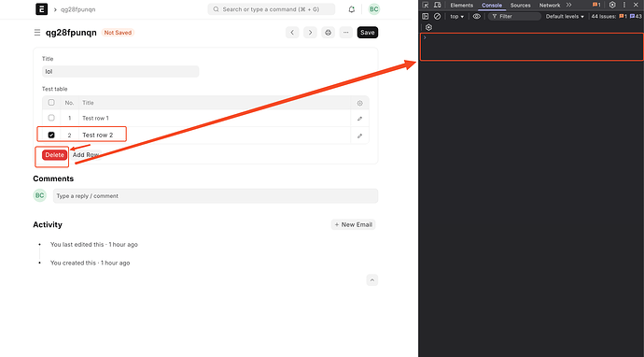Image resolution: width=644 pixels, height=357 pixels.
Task: Open DevTools settings gear
Action: pyautogui.click(x=612, y=5)
